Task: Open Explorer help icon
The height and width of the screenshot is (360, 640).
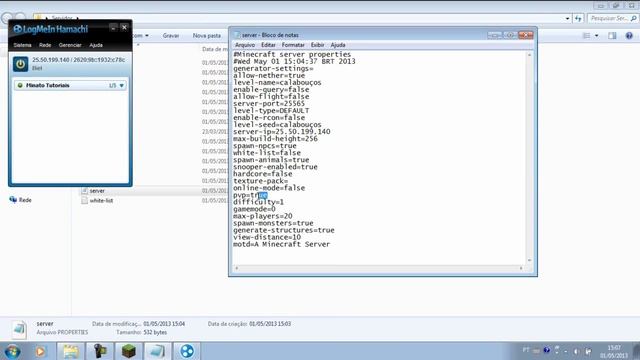Action: tap(629, 36)
